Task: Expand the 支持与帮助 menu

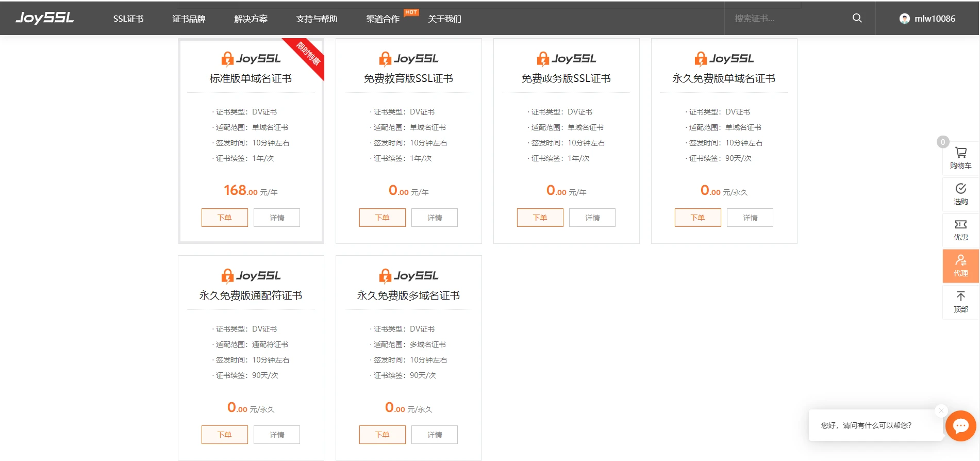Action: coord(317,19)
